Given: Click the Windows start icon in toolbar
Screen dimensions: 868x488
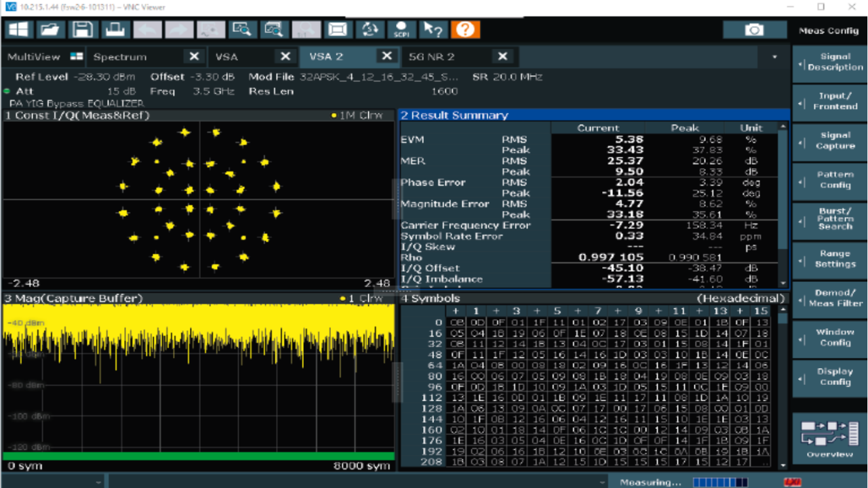Looking at the screenshot, I should coord(18,29).
